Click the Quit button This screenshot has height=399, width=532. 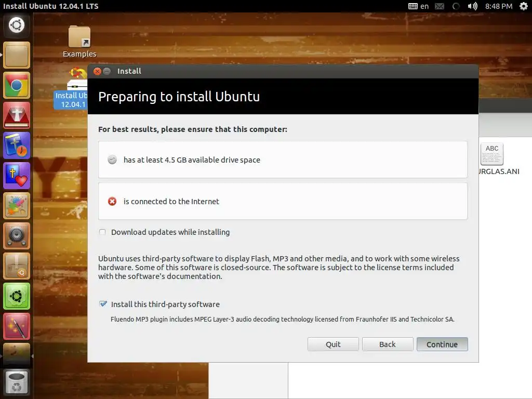point(333,344)
